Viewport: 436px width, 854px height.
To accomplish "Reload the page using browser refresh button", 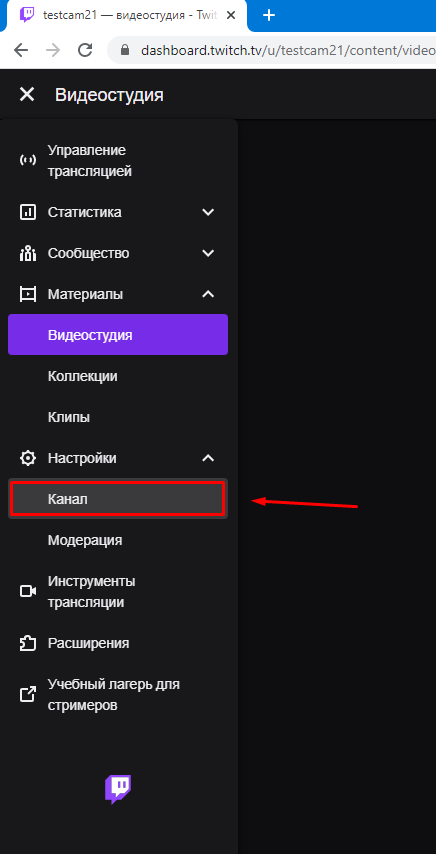I will (x=85, y=50).
